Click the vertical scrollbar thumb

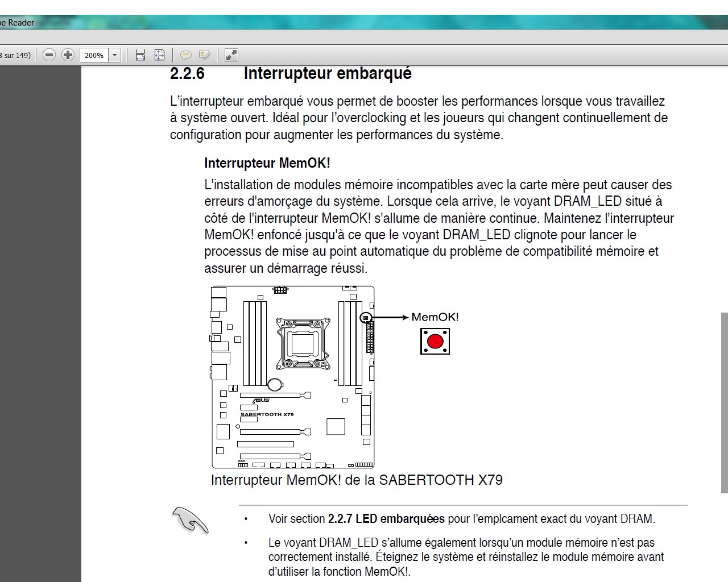[724, 402]
